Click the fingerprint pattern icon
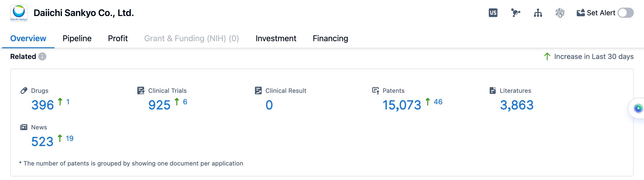644x180 pixels. [560, 13]
